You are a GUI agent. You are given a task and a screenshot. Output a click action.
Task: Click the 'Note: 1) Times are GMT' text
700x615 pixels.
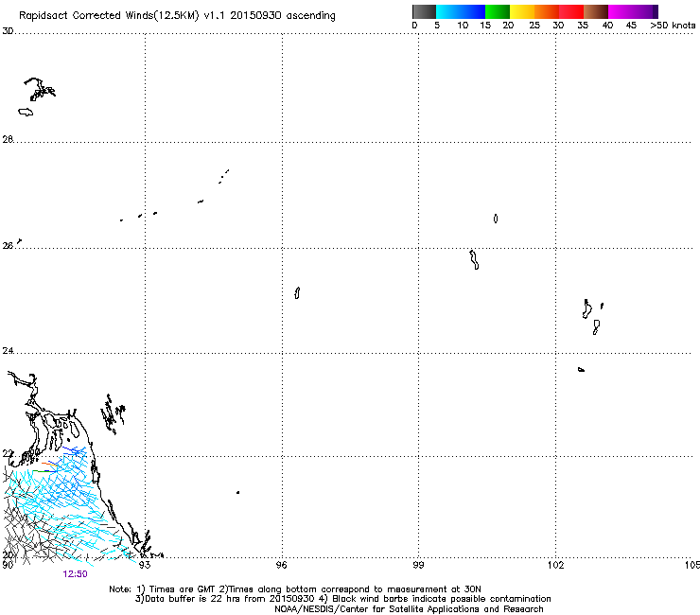[163, 589]
